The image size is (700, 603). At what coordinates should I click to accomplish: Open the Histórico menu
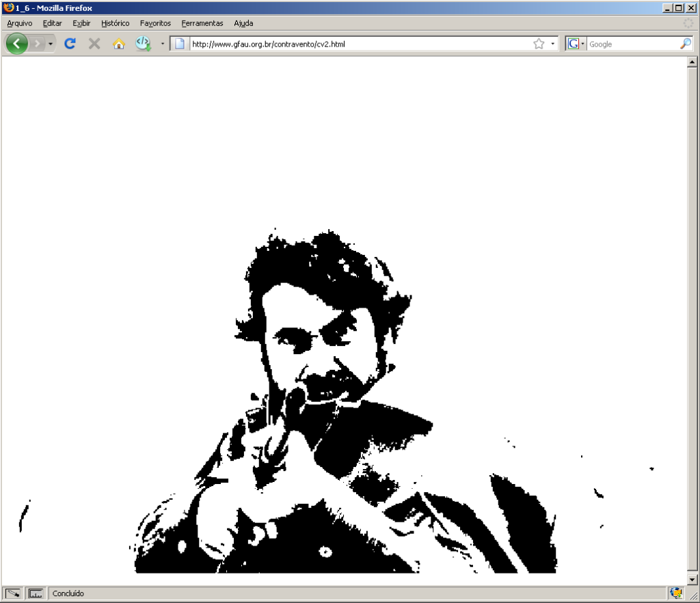[x=115, y=23]
